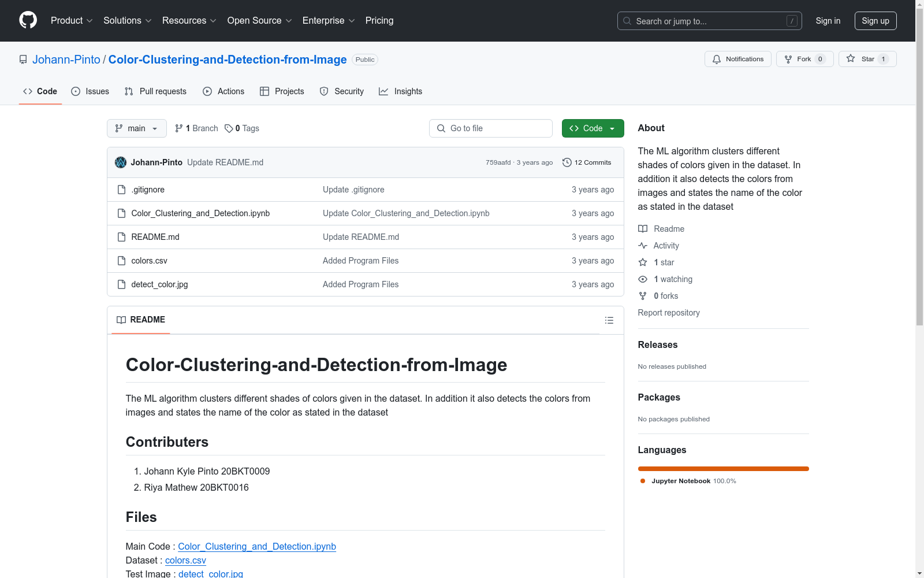
Task: Click Jupyter Notebook 100.0% language link
Action: 688,481
